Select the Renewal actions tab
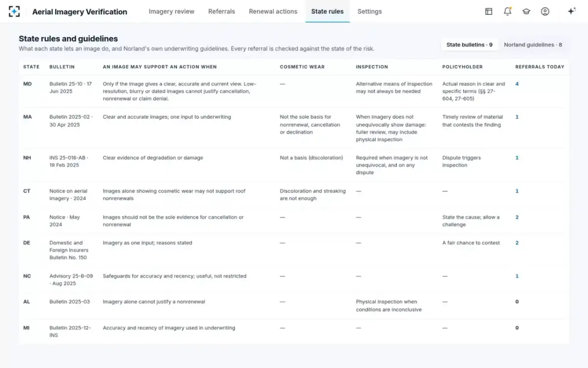The image size is (588, 368). point(273,11)
